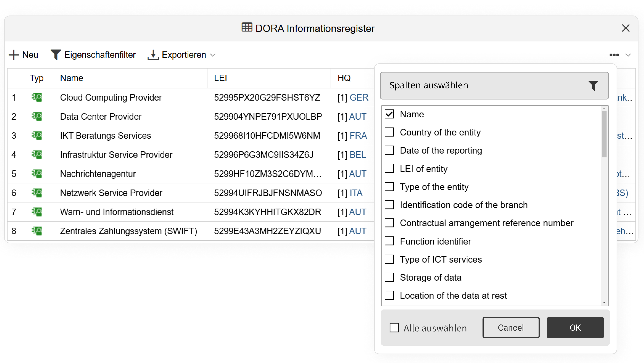Screen dimensions: 644x363
Task: Check the Date of the reporting column
Action: (x=389, y=150)
